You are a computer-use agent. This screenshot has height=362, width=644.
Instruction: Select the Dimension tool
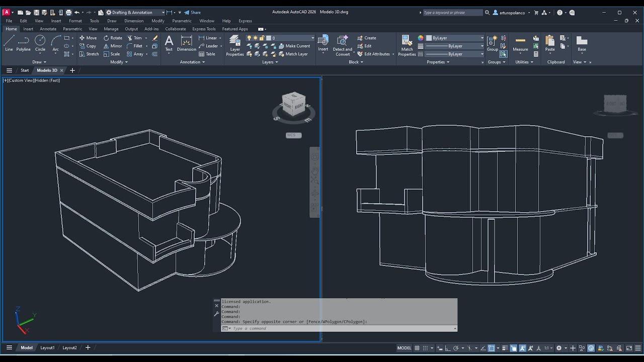[x=186, y=43]
